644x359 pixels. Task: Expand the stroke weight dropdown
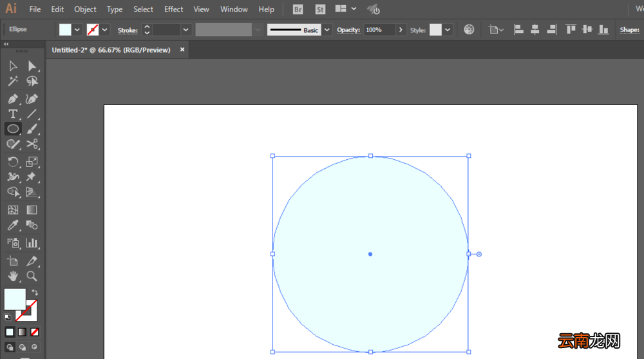click(x=185, y=30)
